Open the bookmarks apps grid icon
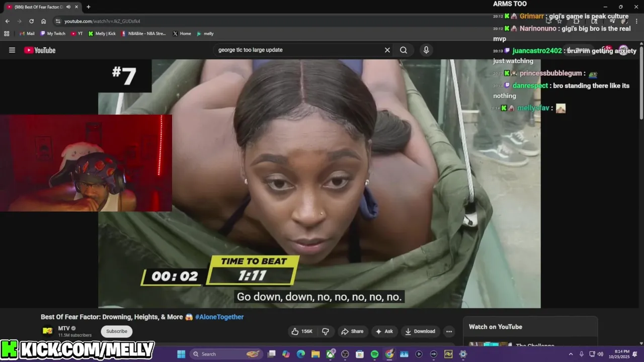The image size is (644, 362). (7, 34)
